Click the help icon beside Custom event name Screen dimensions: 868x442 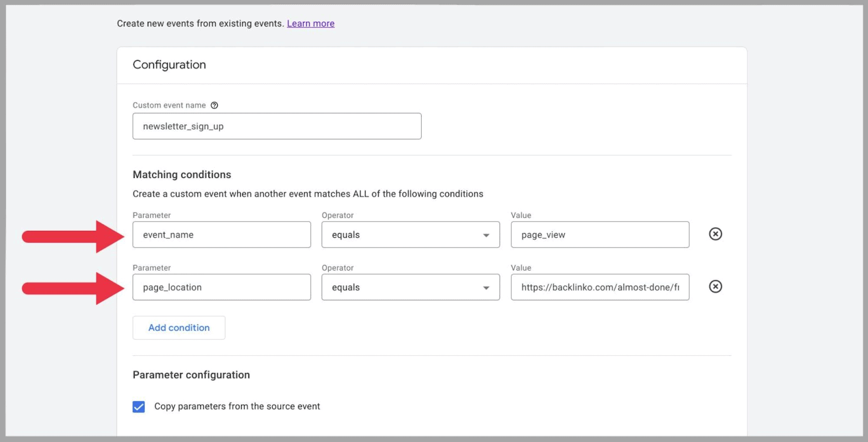point(214,105)
